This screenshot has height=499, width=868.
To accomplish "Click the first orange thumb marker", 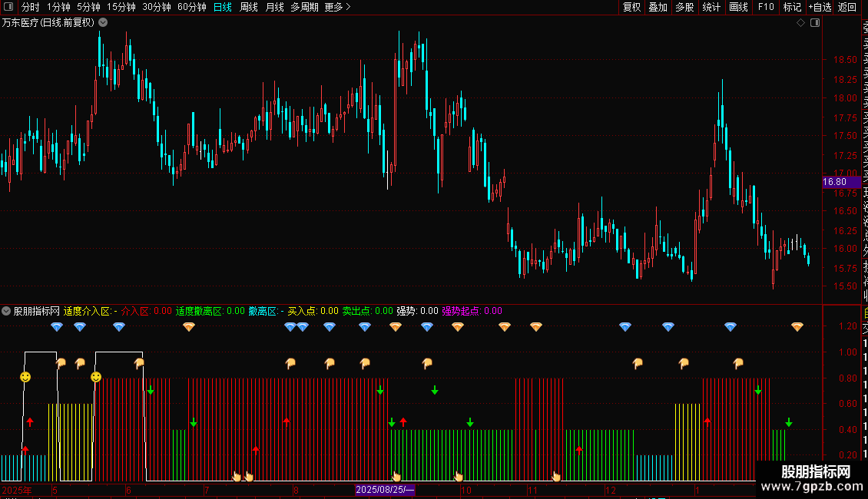I will tap(61, 363).
